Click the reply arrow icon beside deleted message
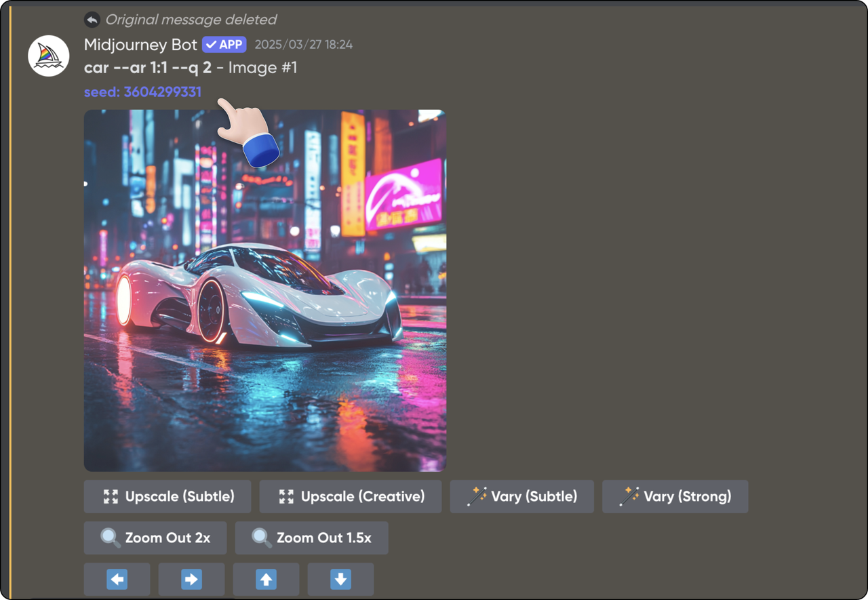This screenshot has height=600, width=868. click(92, 20)
